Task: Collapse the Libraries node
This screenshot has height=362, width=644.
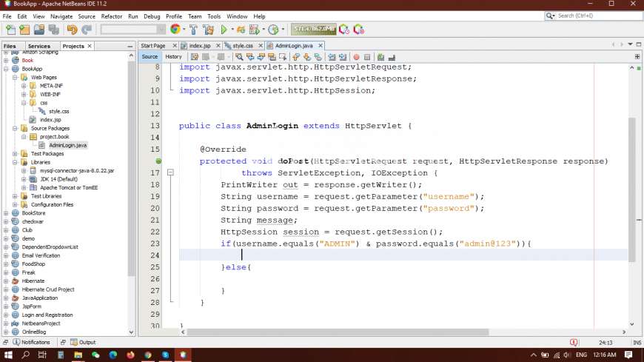Action: (x=15, y=162)
